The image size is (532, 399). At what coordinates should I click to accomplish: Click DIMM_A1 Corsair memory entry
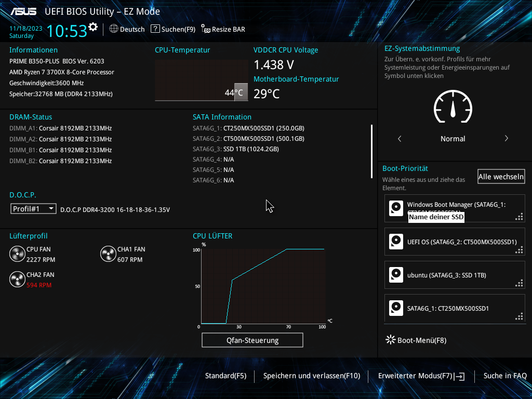60,128
